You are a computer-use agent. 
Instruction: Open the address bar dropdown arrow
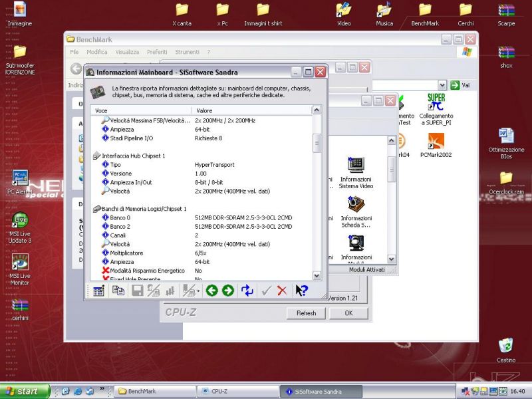coord(442,85)
